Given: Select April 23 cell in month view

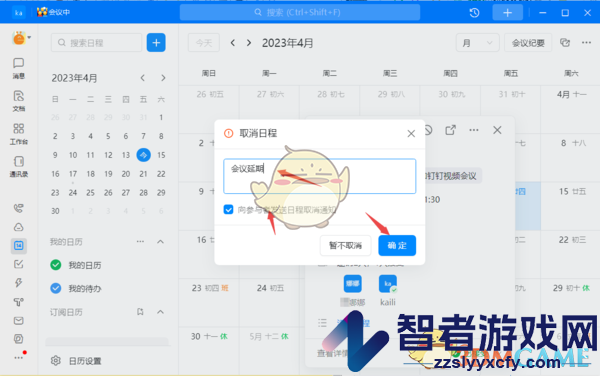Looking at the screenshot, I should 209,303.
